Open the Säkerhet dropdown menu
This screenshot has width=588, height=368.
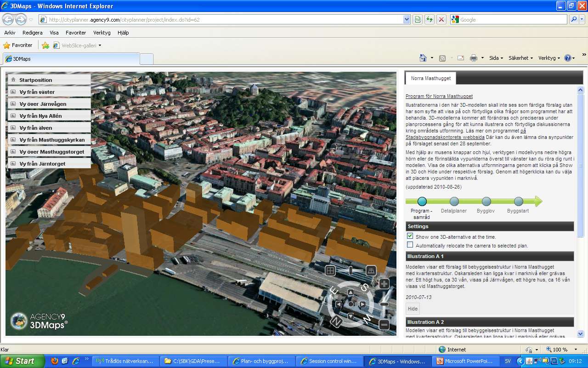point(520,58)
